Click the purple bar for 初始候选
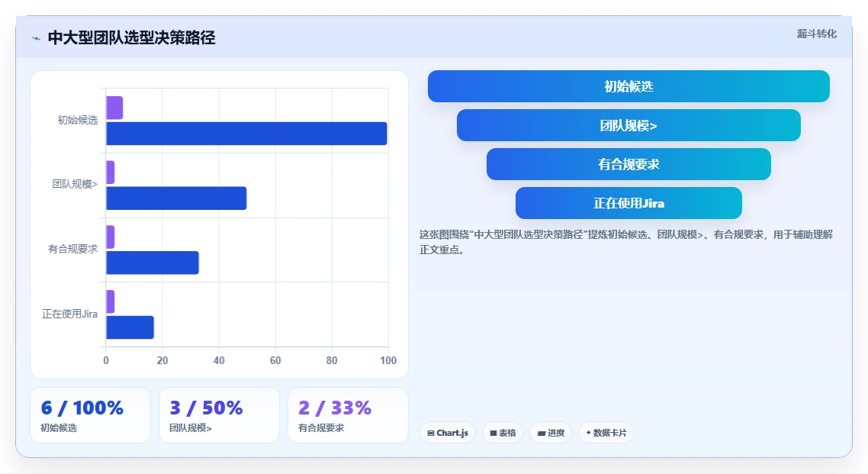868x474 pixels. [x=114, y=108]
